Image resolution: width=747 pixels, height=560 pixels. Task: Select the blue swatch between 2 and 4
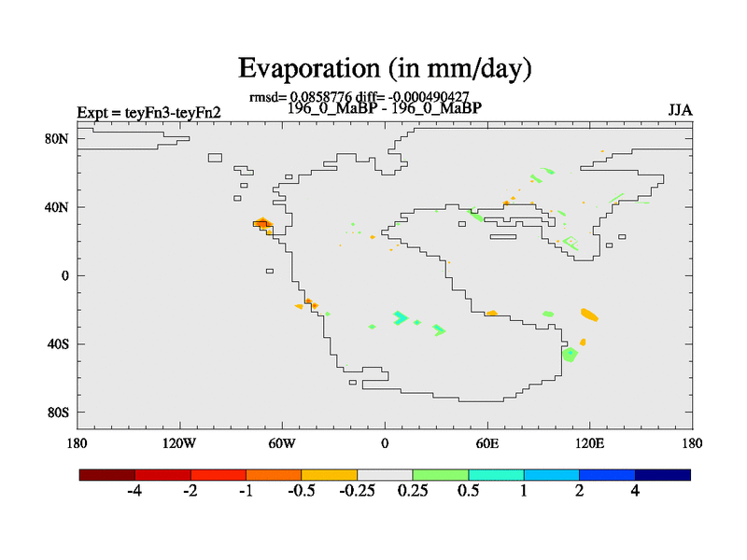[607, 474]
